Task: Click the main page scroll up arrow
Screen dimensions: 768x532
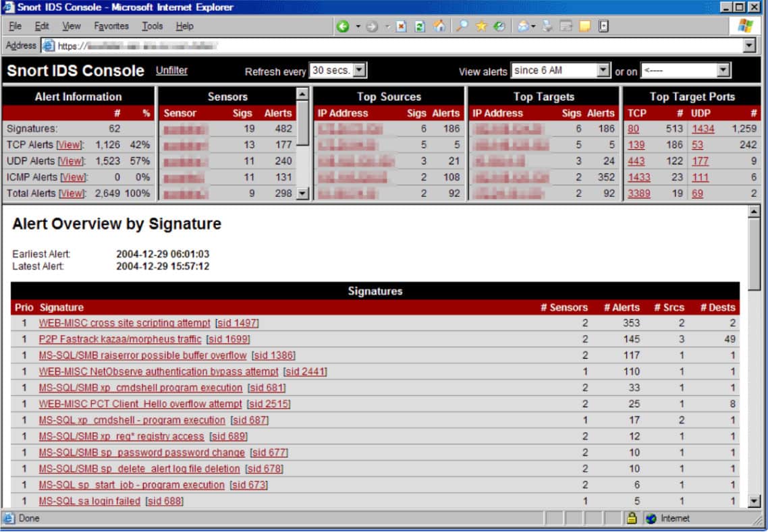Action: [754, 212]
